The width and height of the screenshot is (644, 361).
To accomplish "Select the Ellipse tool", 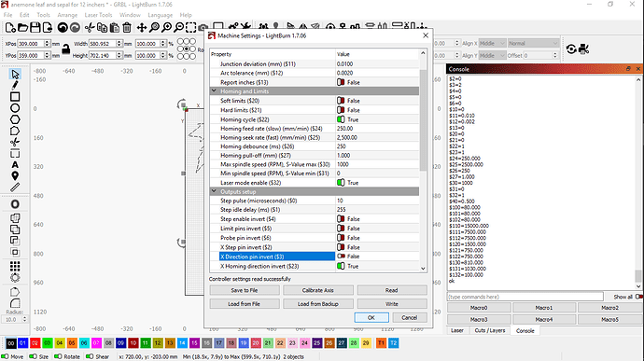I will 15,108.
